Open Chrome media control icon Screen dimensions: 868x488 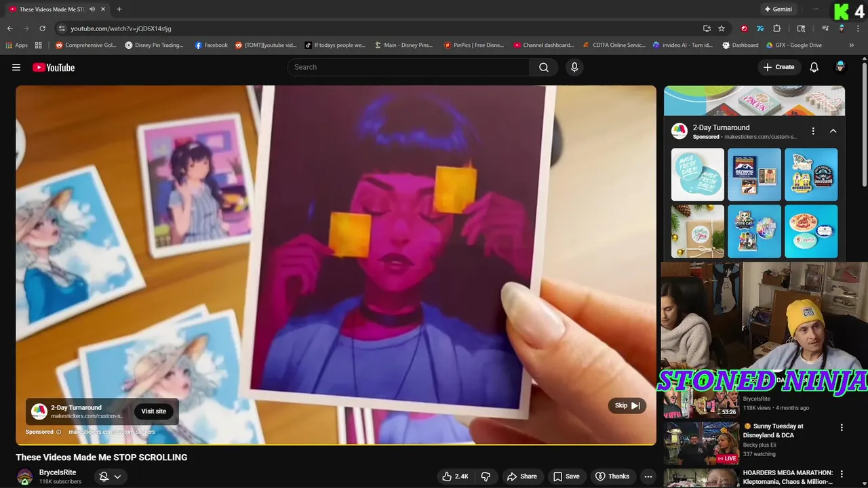[x=825, y=28]
